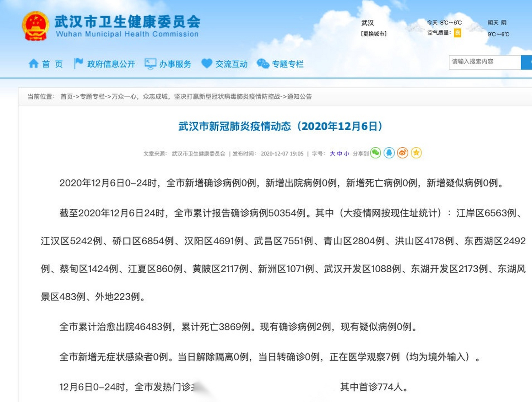Open 办事服务 menu item
The height and width of the screenshot is (402, 532).
click(x=175, y=64)
